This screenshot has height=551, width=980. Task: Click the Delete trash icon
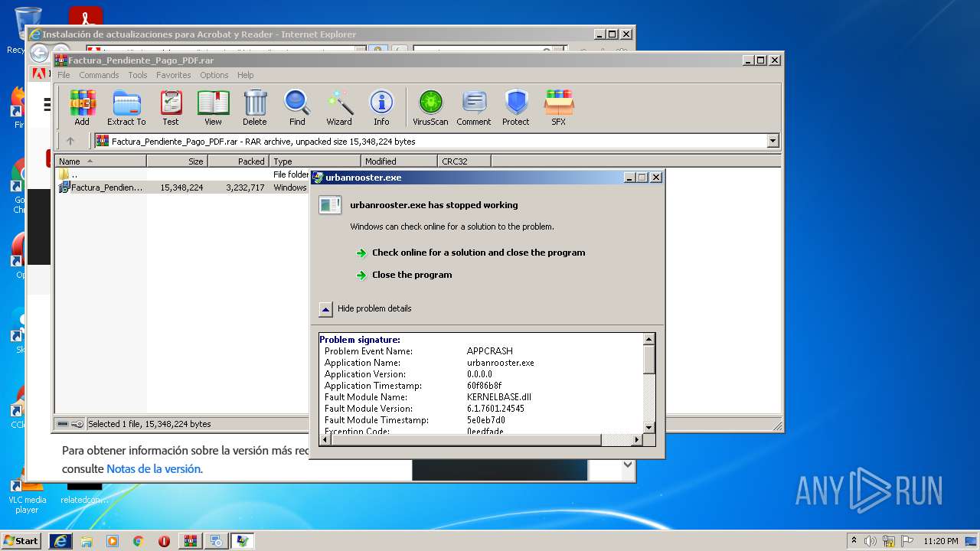[x=255, y=108]
